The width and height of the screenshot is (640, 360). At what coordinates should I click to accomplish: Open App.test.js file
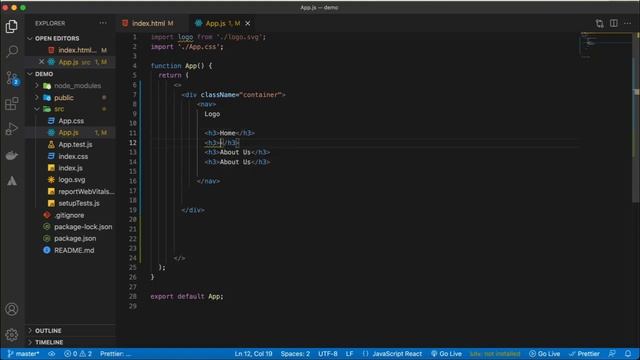75,144
